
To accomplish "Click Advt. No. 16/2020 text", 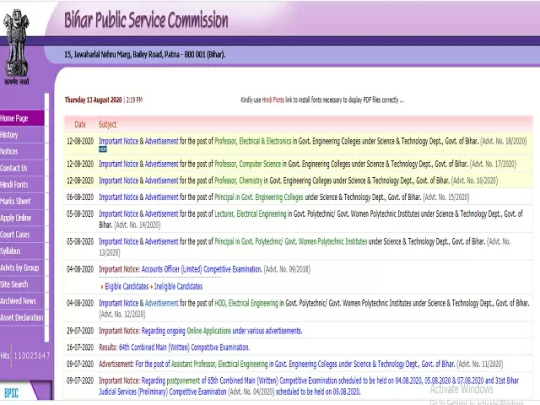I will 475,180.
